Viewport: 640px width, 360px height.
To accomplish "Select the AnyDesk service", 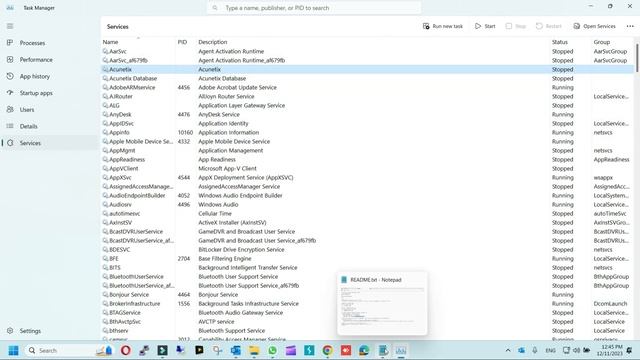I will click(x=367, y=114).
